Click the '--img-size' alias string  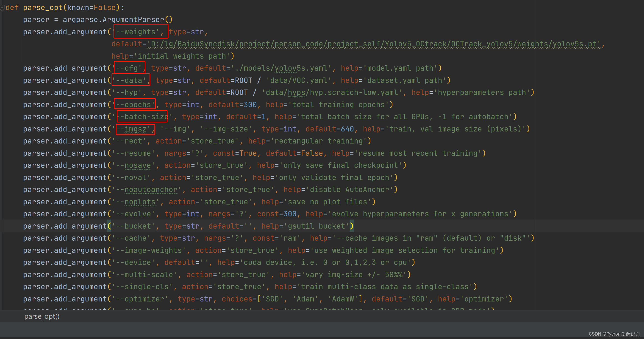coord(226,129)
